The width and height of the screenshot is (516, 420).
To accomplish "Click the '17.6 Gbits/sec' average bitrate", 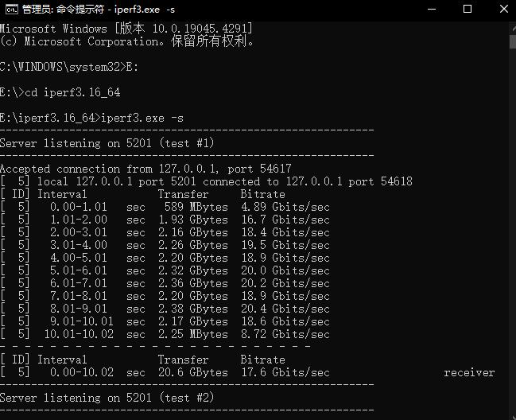I will click(x=285, y=372).
